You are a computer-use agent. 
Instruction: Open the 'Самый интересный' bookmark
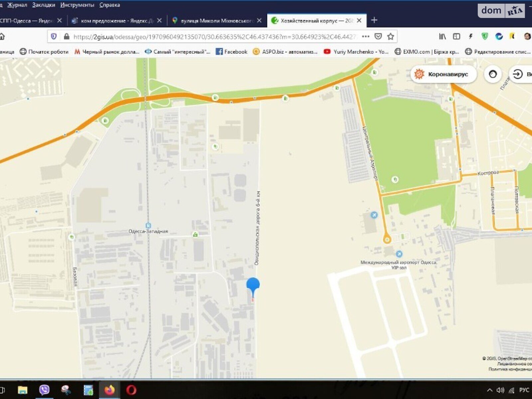tap(178, 52)
